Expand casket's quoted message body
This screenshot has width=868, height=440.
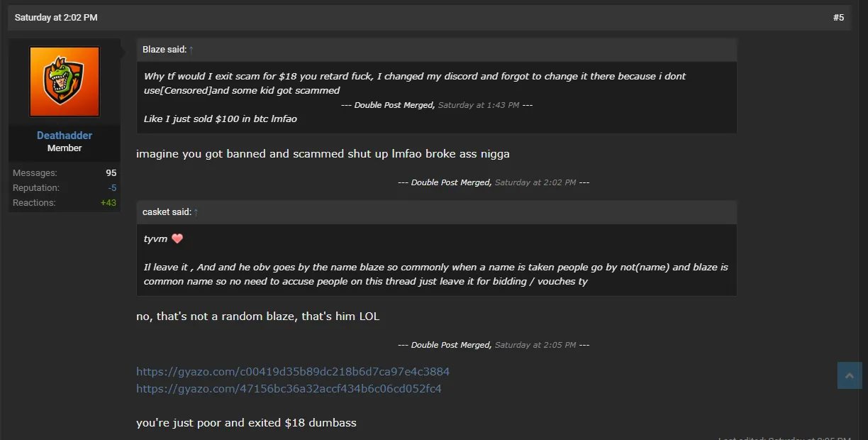tap(436, 260)
